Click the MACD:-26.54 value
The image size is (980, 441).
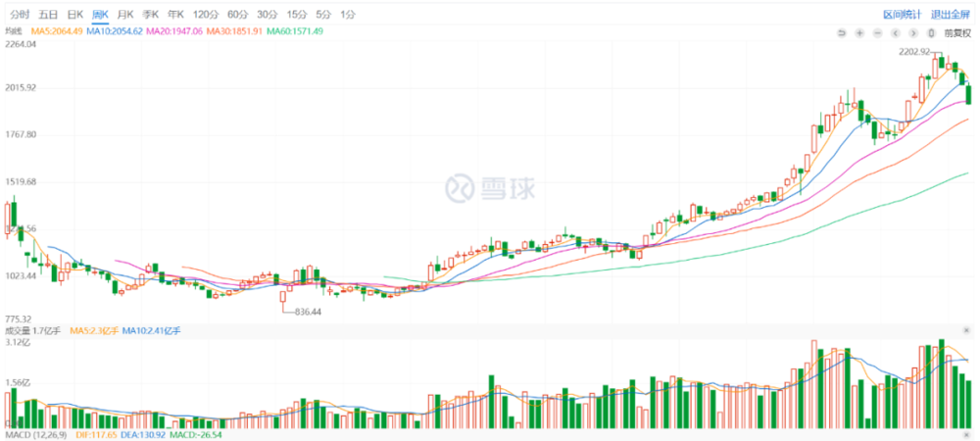point(194,434)
